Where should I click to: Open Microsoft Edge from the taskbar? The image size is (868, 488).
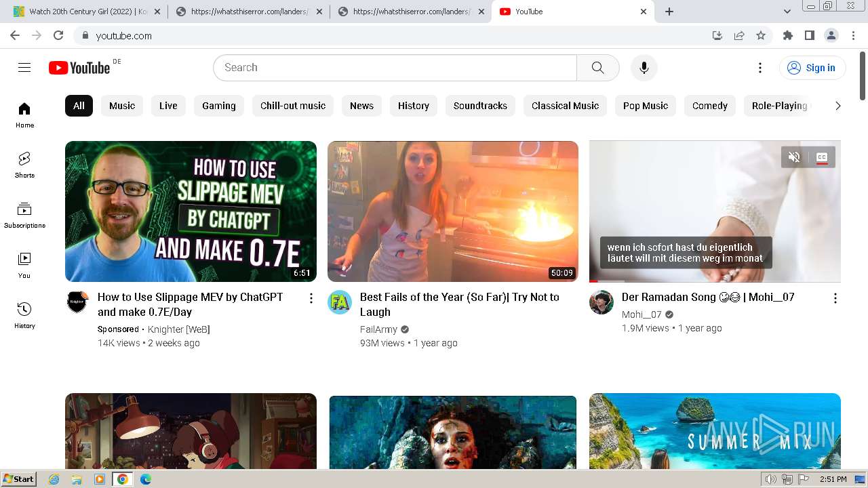coord(145,479)
